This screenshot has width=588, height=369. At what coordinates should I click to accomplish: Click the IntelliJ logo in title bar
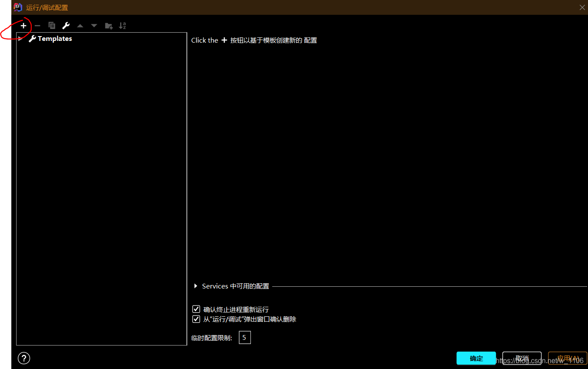coord(18,7)
